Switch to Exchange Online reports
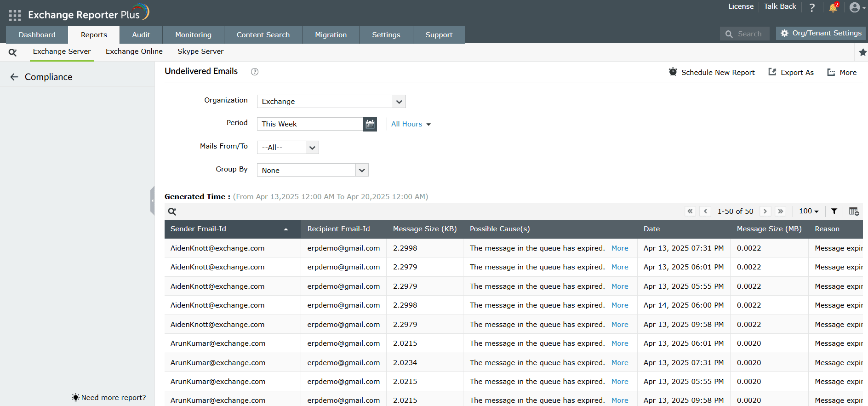Image resolution: width=868 pixels, height=406 pixels. [x=134, y=51]
